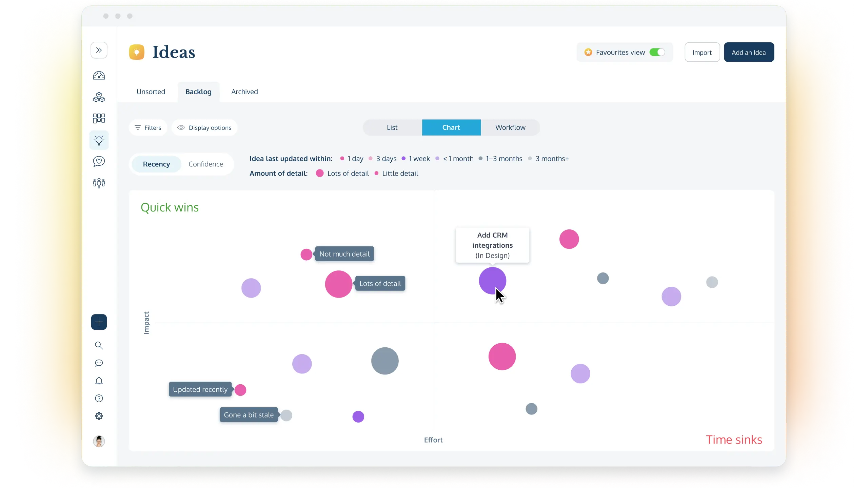Open the grid boards icon in sidebar

[x=99, y=118]
